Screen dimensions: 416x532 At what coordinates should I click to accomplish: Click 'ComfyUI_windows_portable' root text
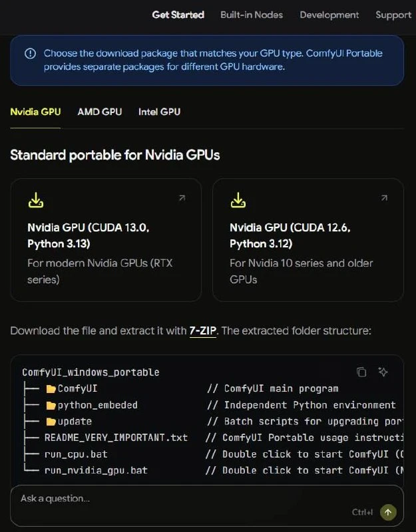click(x=91, y=372)
